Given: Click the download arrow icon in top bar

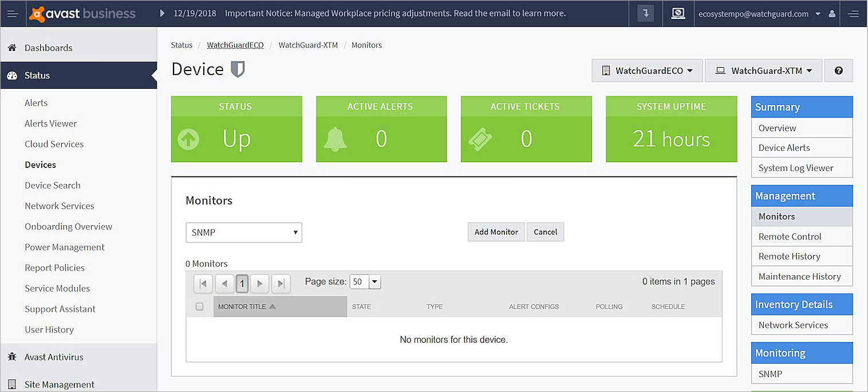Looking at the screenshot, I should 645,13.
